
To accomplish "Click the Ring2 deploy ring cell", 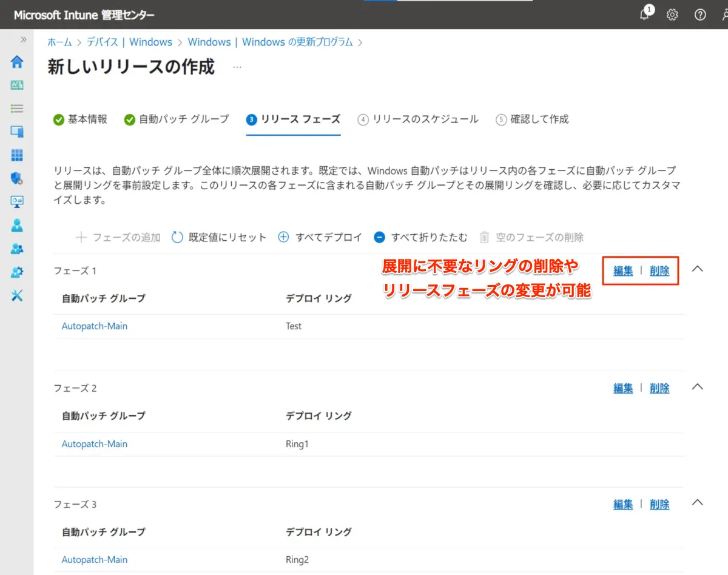I will pyautogui.click(x=297, y=560).
